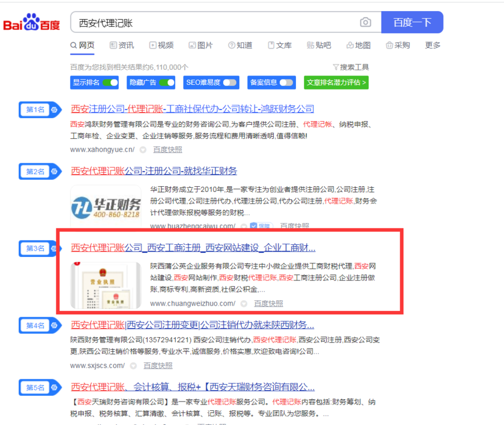
Task: Open the Baidu logo homepage
Action: (32, 22)
